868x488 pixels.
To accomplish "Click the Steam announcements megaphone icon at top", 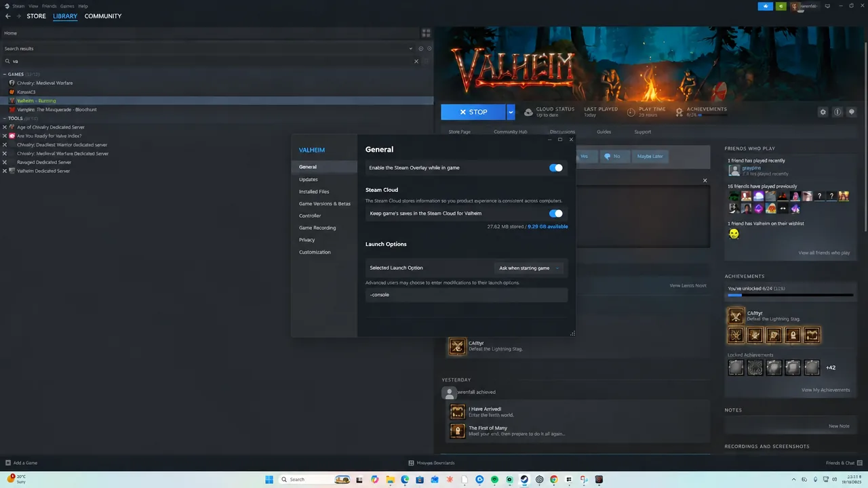I will click(766, 6).
